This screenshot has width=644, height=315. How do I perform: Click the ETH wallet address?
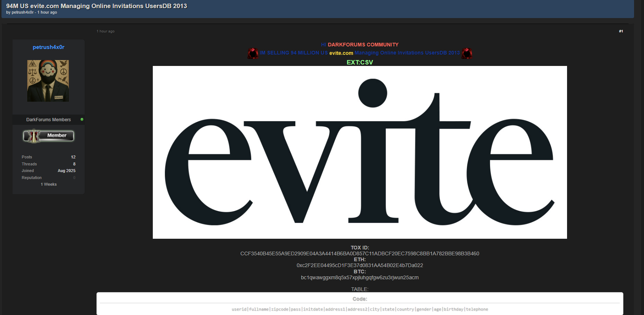coord(359,265)
